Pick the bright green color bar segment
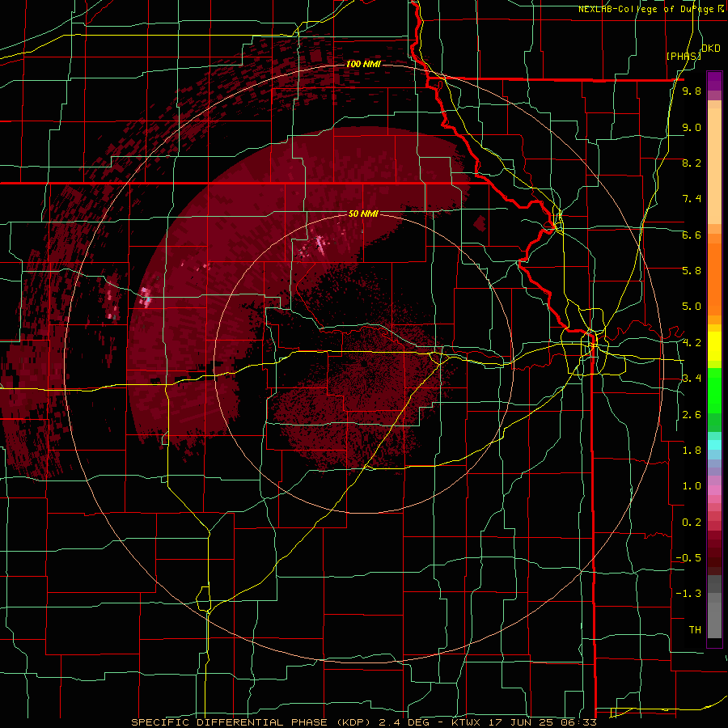This screenshot has height=728, width=728. [714, 392]
